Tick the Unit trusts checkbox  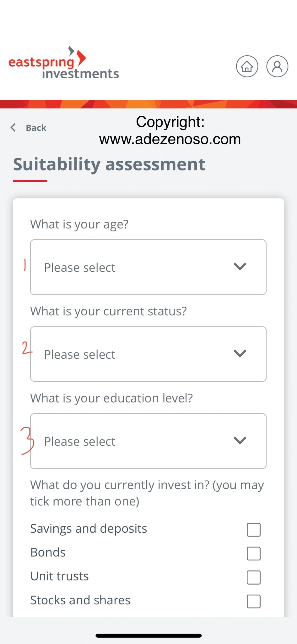254,577
